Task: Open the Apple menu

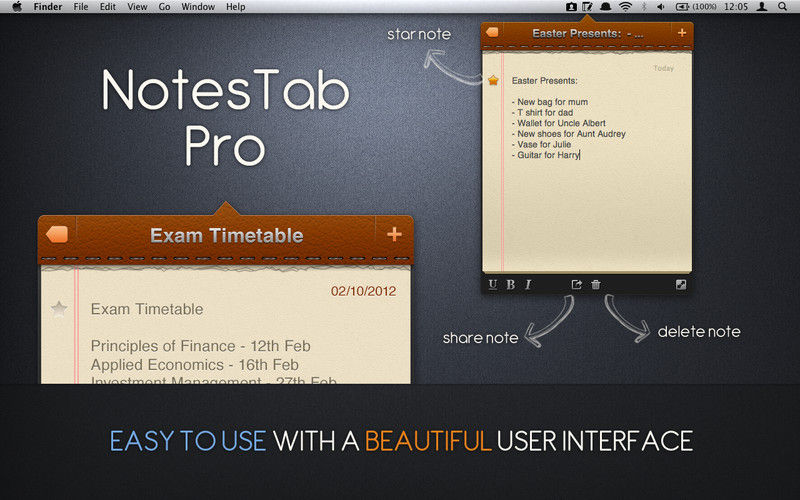Action: pos(17,7)
